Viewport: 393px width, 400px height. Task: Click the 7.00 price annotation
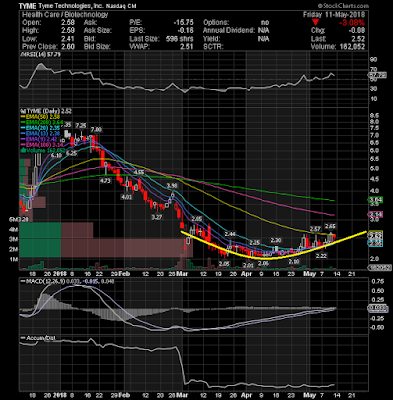click(96, 129)
